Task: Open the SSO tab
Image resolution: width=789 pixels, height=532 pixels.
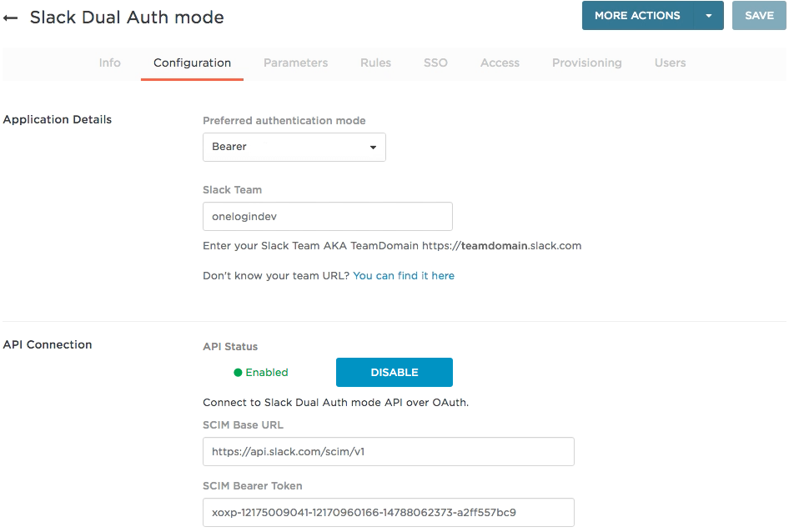Action: pos(435,63)
